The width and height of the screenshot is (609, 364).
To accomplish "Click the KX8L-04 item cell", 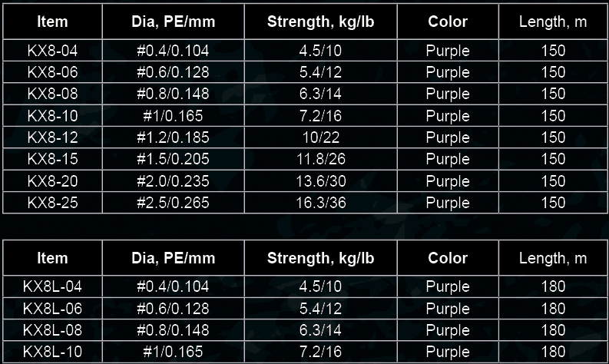I will (x=52, y=286).
